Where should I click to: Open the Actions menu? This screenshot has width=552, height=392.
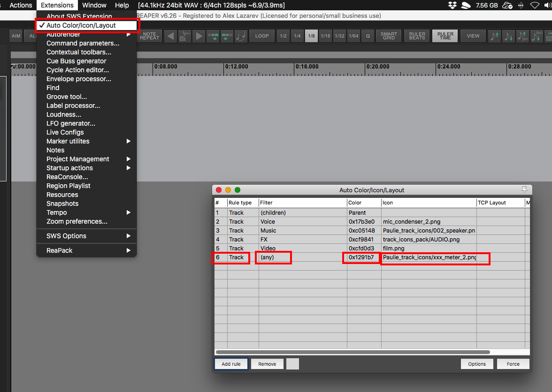[x=21, y=5]
